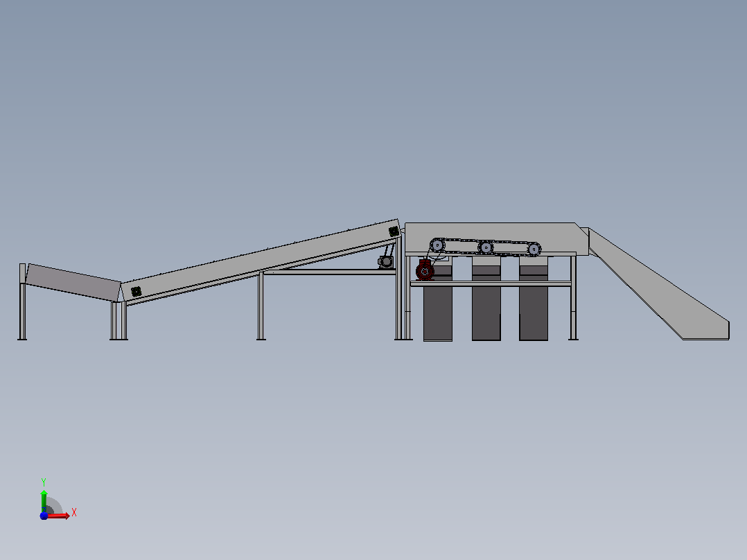747x560 pixels.
Task: Pick the rightmost sprocket of the chain drive
Action: tap(534, 250)
